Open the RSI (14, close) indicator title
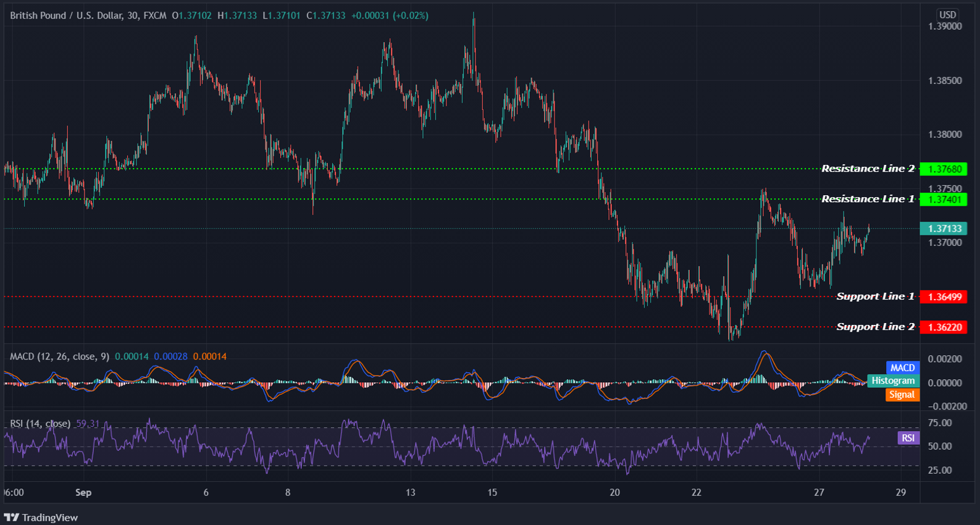This screenshot has height=525, width=980. (40, 424)
